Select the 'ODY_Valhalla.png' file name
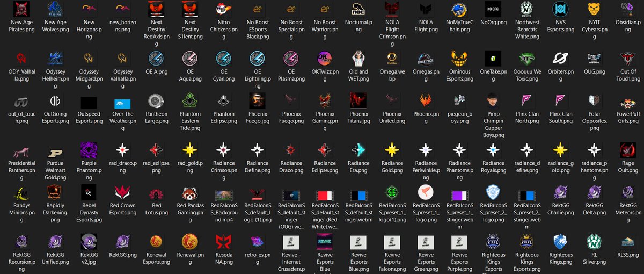Image resolution: width=644 pixels, height=274 pixels. (x=21, y=75)
